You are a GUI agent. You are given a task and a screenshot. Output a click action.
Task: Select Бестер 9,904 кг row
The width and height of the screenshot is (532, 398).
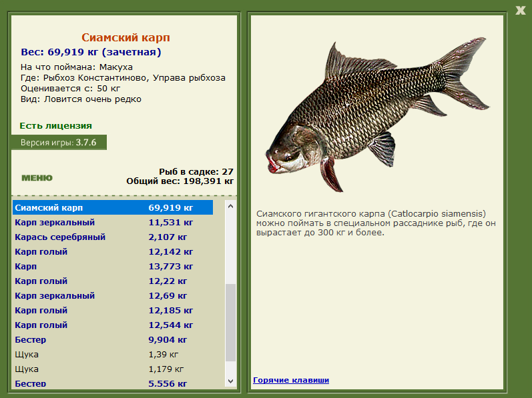[113, 340]
